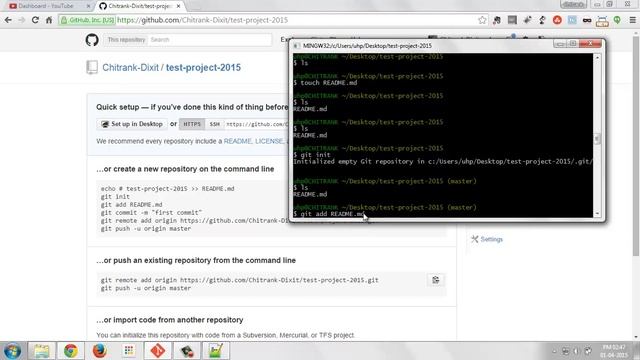
Task: Click the browser forward arrow
Action: tap(22, 20)
